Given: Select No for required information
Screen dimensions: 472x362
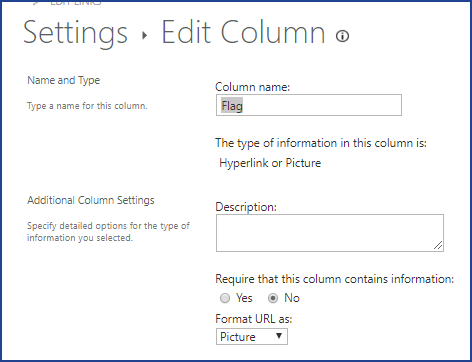Looking at the screenshot, I should (x=273, y=298).
